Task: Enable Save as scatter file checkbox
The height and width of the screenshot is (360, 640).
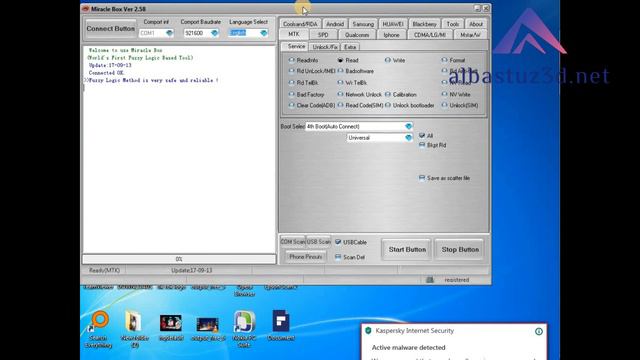Action: coord(422,178)
